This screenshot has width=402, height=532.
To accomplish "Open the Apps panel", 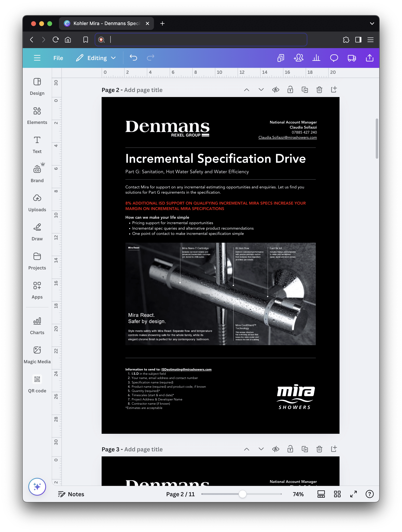I will [37, 290].
